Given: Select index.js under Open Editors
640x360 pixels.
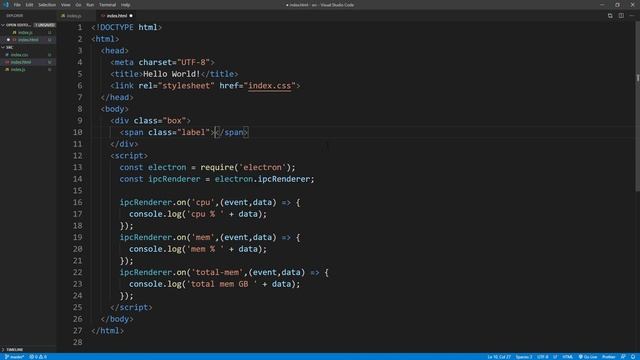Looking at the screenshot, I should tap(25, 33).
